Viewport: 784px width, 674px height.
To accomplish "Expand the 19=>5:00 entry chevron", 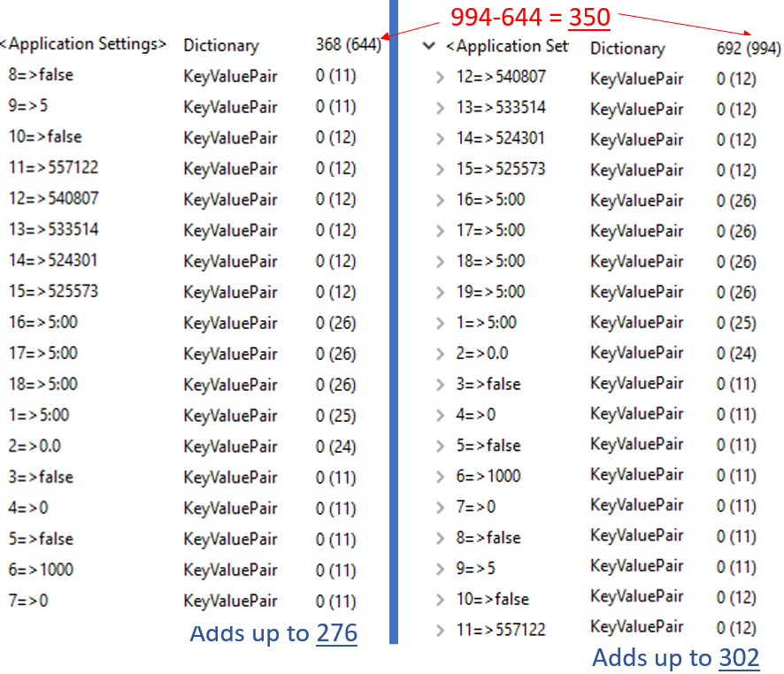I will click(440, 292).
